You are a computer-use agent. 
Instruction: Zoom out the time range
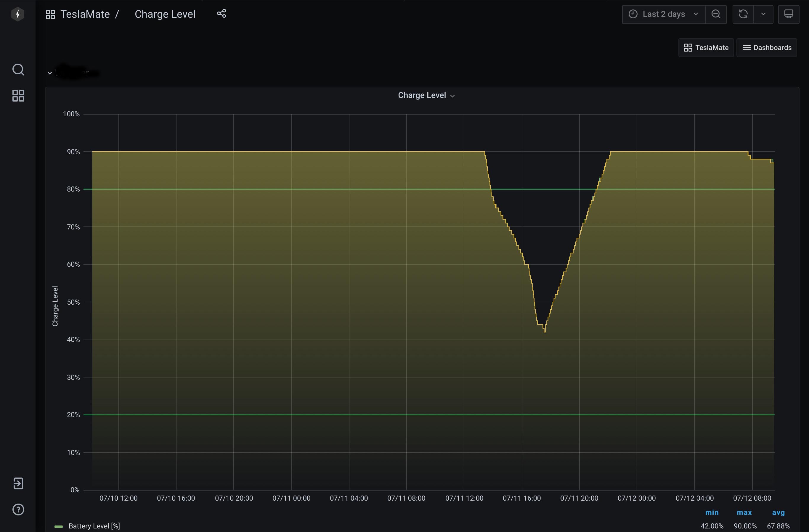[716, 14]
